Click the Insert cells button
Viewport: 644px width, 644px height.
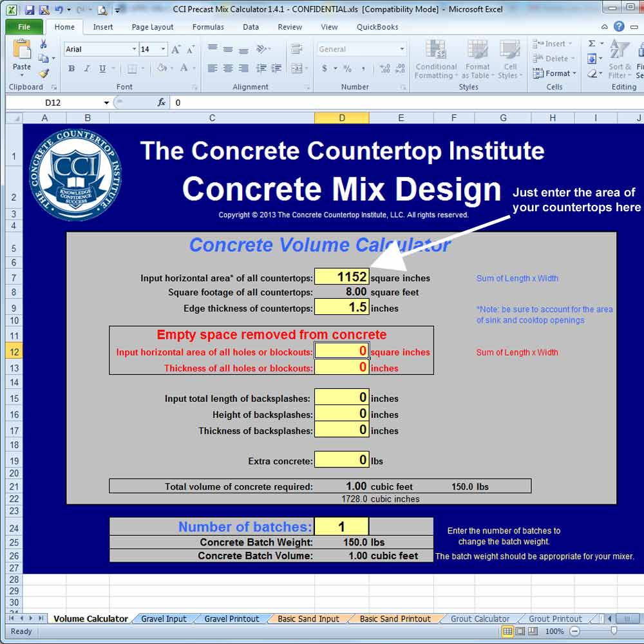pyautogui.click(x=552, y=44)
